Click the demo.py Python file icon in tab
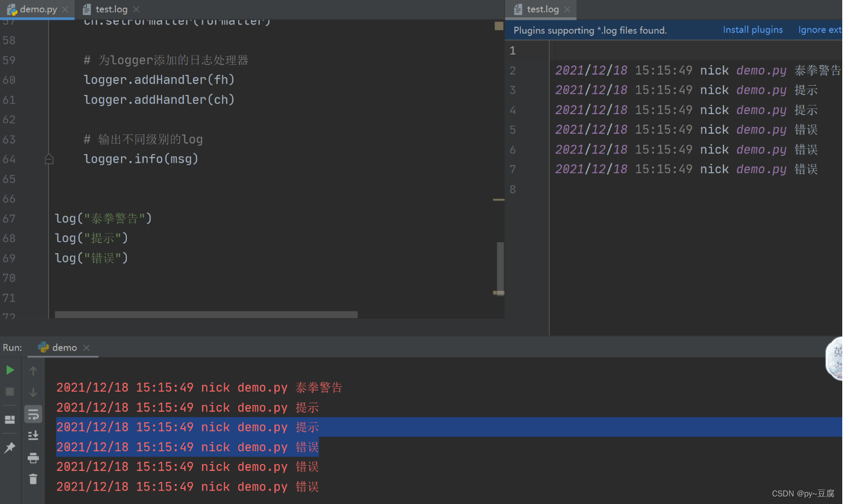Viewport: 844px width, 504px height. [12, 9]
